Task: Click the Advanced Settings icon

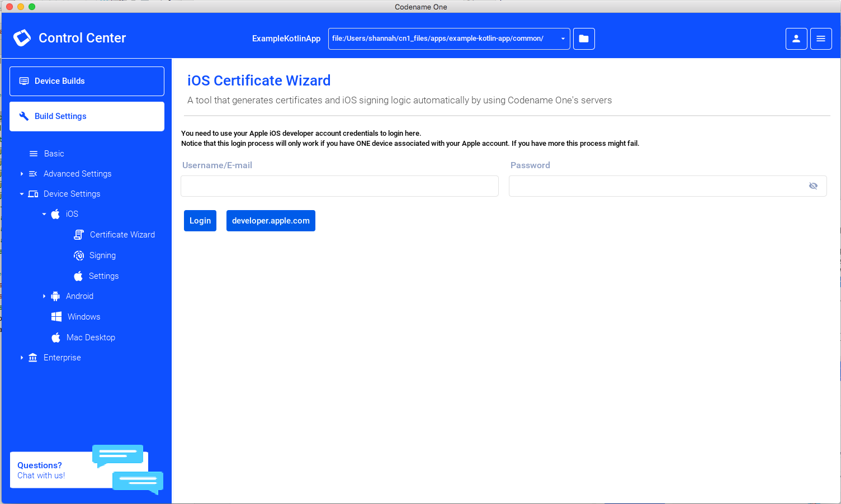Action: point(33,174)
